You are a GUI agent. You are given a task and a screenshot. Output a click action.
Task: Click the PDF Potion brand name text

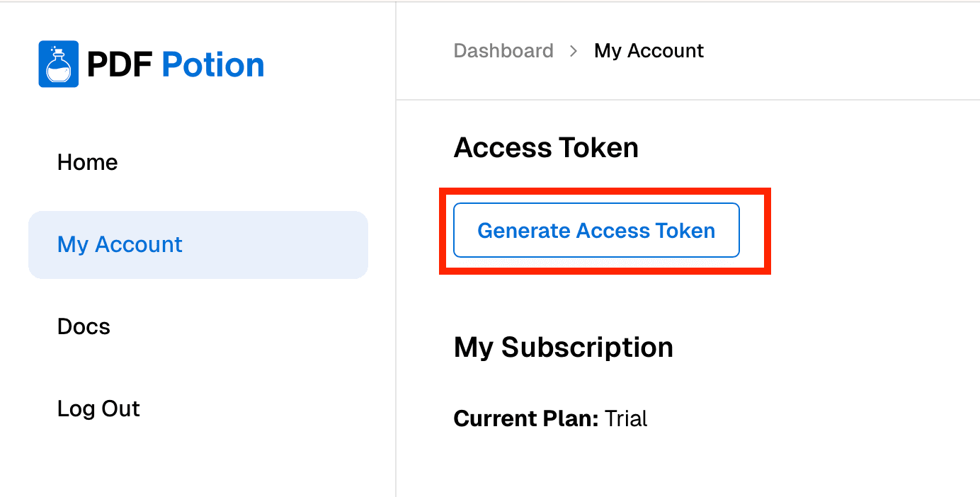click(x=175, y=65)
